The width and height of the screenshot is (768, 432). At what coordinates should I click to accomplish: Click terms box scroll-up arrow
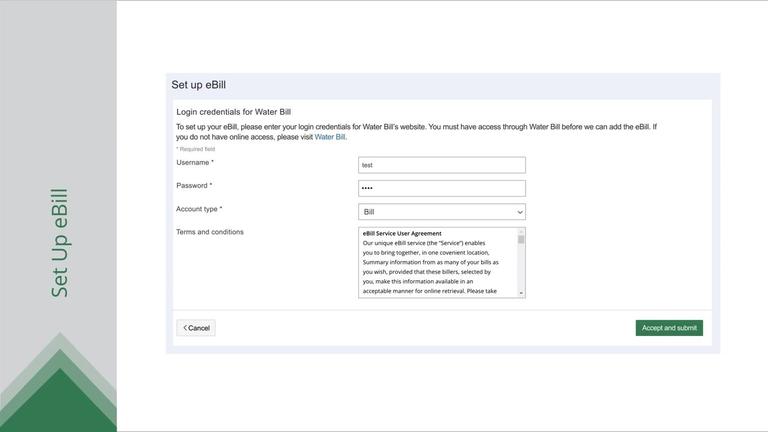coord(521,231)
